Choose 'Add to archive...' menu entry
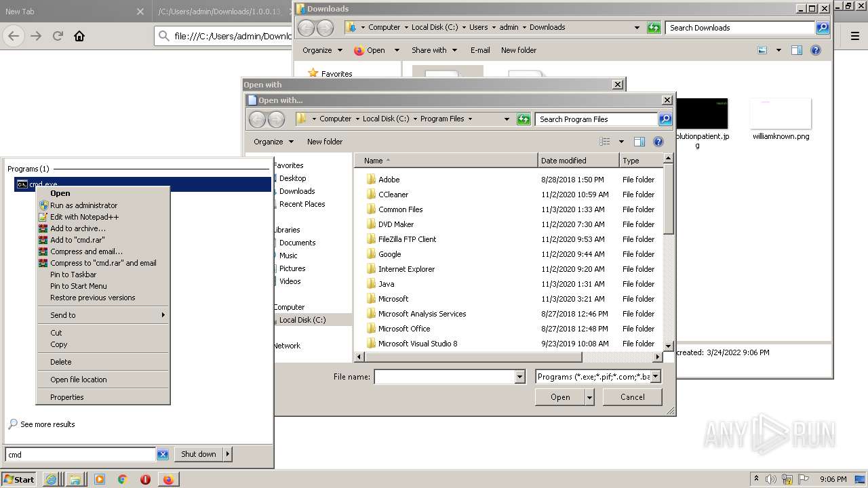 coord(78,228)
